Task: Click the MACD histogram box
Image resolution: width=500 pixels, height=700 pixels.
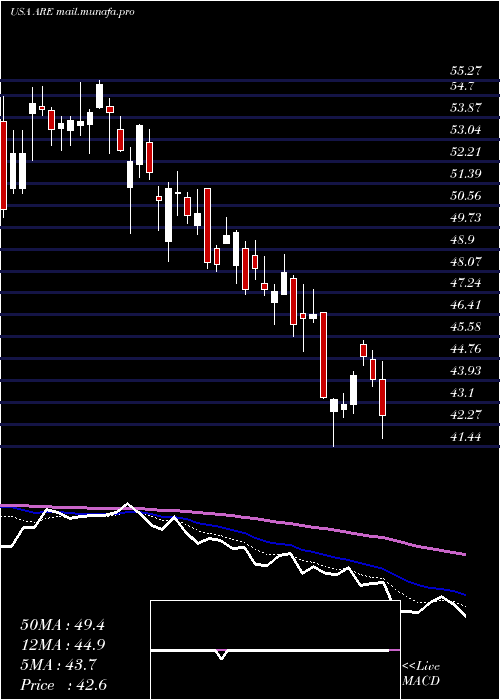Action: (x=275, y=650)
